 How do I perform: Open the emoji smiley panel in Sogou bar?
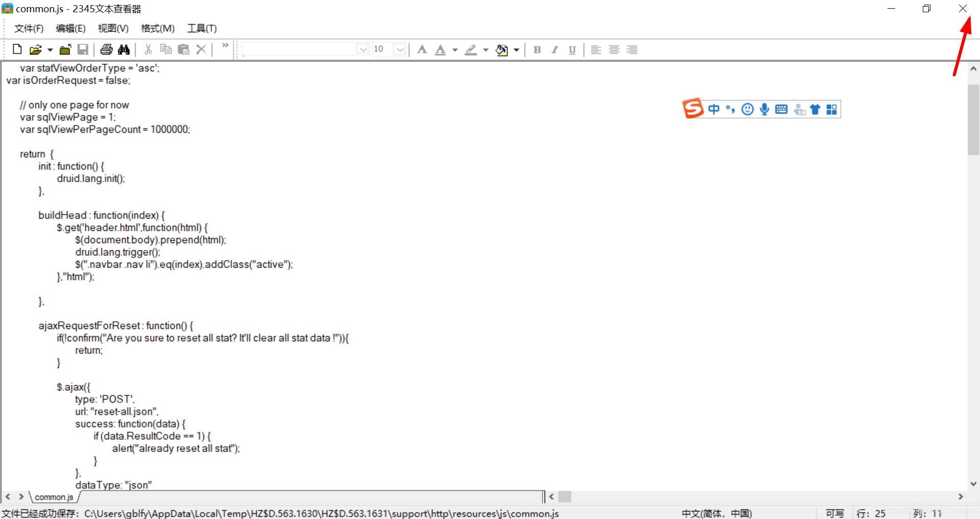tap(747, 109)
